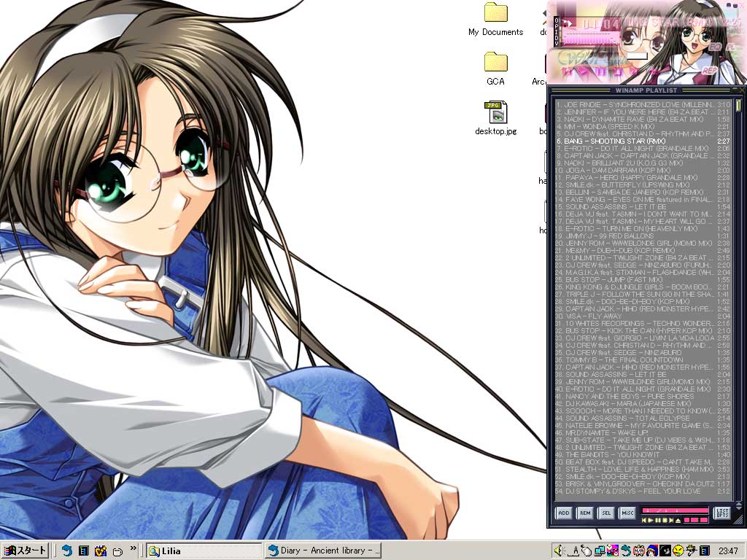Screen dimensions: 747x560
Task: Select track 14 FAYE WONG - EYES ON ME
Action: point(643,199)
